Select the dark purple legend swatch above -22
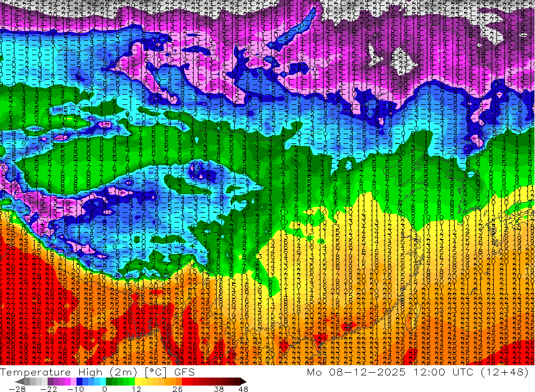 tap(50, 381)
